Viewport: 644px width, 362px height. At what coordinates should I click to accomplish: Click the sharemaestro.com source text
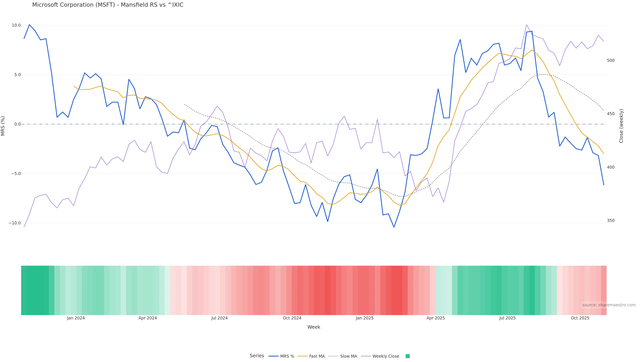point(608,305)
